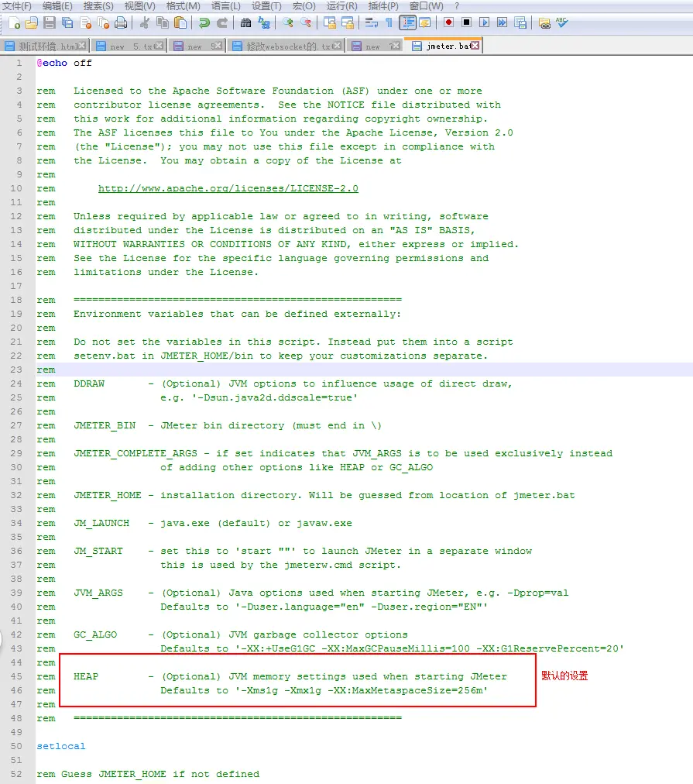Screen dimensions: 693x784
Task: Save the current file with the floppy icon
Action: point(49,23)
